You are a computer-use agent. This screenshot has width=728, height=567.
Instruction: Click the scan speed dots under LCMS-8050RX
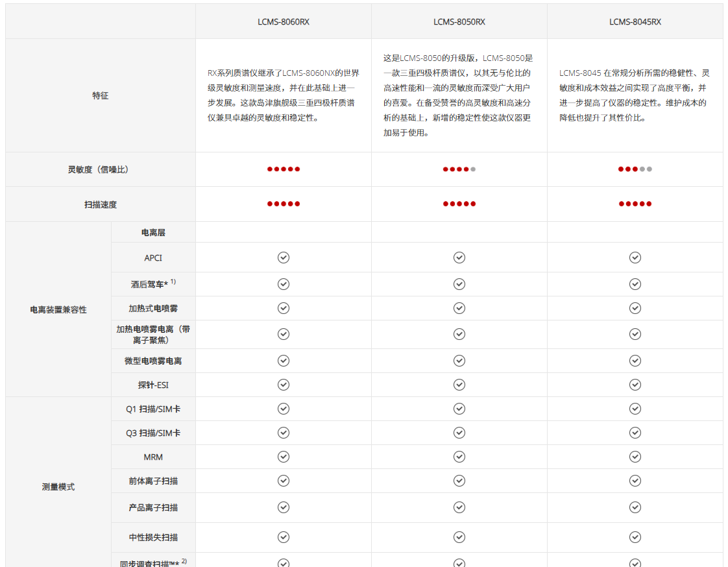(x=459, y=203)
